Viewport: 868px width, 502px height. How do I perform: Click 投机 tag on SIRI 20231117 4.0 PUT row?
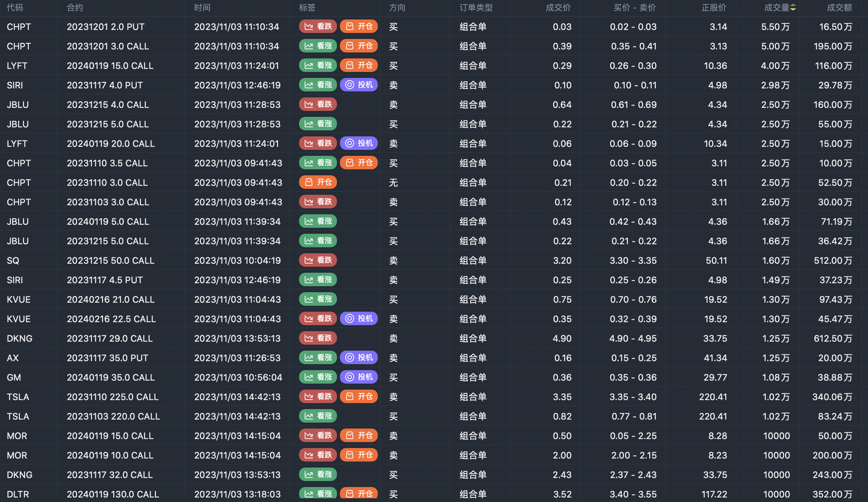click(x=359, y=85)
